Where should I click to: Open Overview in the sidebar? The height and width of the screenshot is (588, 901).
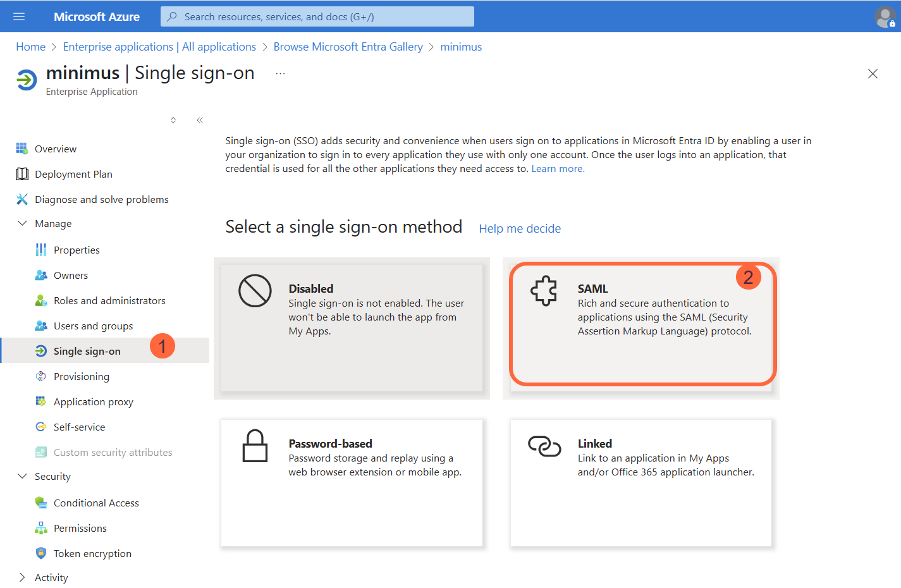click(56, 149)
